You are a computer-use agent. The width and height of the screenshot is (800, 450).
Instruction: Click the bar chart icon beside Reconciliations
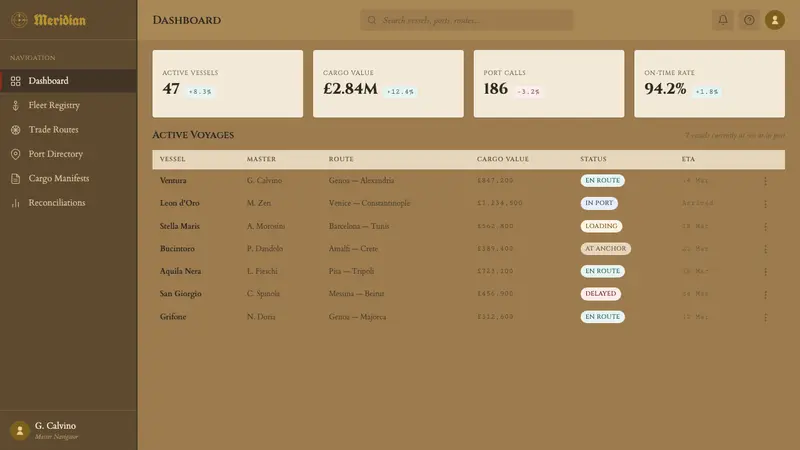15,203
